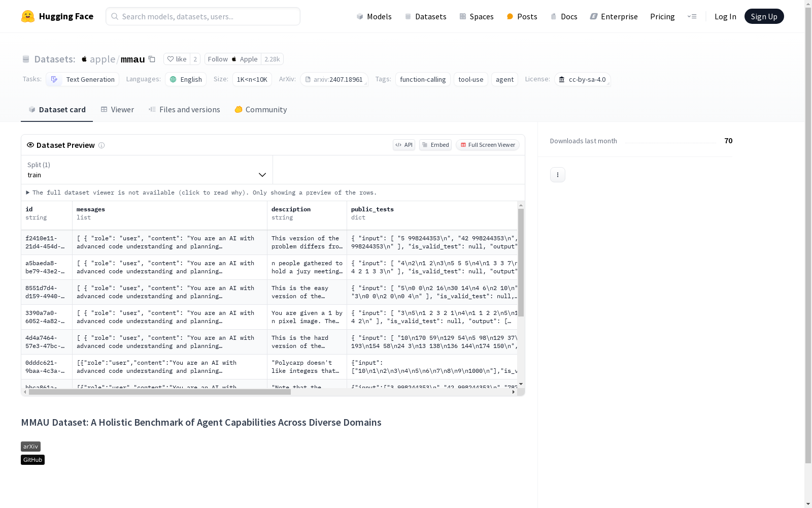
Task: Click the preview table vertical scrollbar
Action: point(521,263)
